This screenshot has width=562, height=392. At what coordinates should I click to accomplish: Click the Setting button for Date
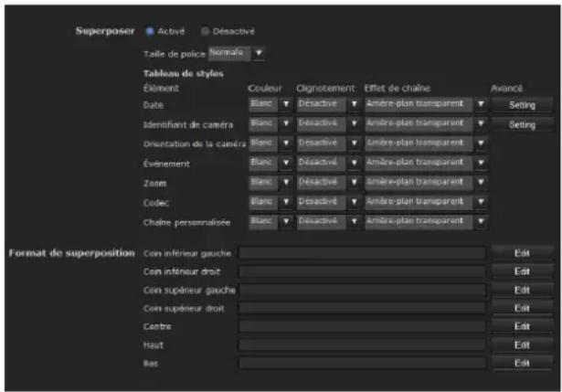(x=522, y=105)
